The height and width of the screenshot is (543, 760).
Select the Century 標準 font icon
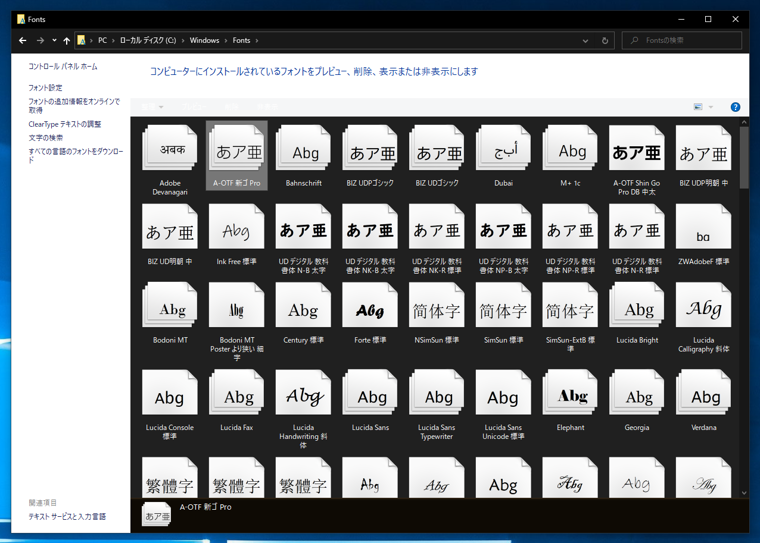303,305
